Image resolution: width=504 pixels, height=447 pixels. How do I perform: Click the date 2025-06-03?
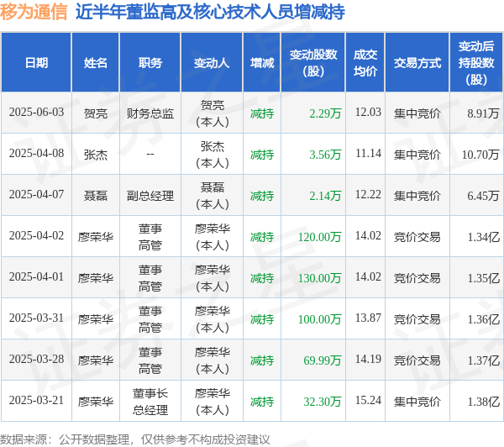[x=36, y=113]
